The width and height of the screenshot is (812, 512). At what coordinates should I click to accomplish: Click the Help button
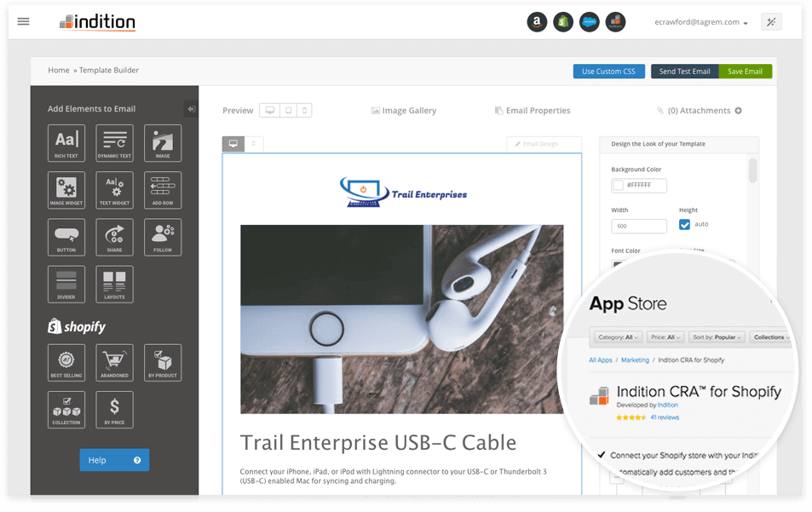[x=114, y=460]
